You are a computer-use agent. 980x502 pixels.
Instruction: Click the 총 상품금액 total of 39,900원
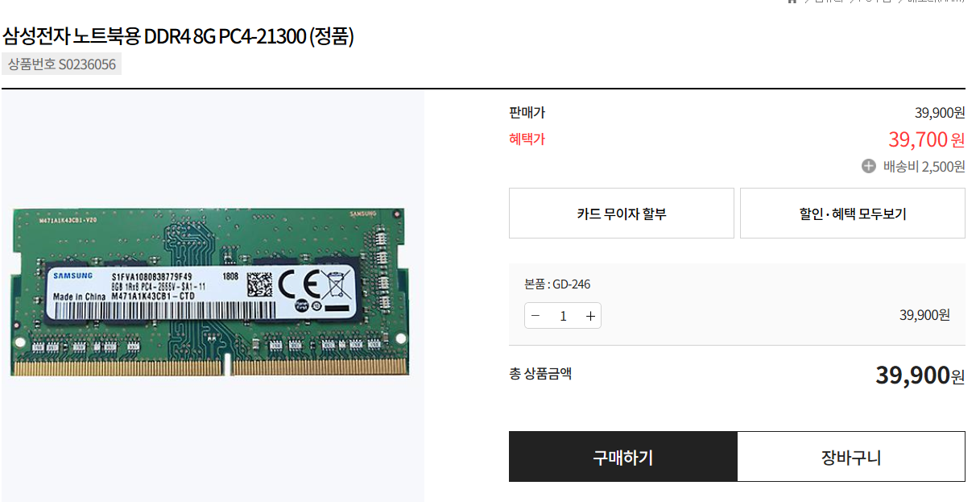[x=920, y=375]
